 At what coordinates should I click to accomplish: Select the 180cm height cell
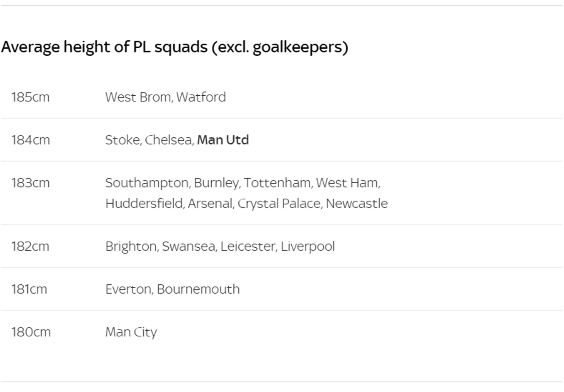[x=31, y=332]
